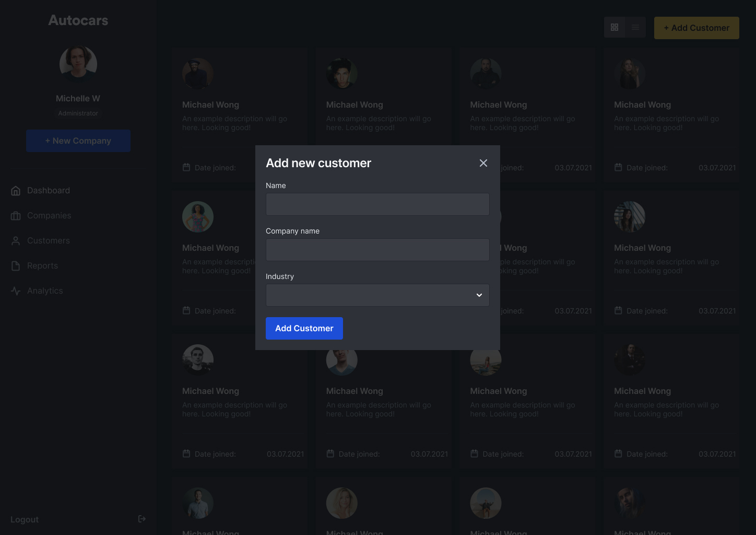Switch to list view layout
Screen dimensions: 756x535
click(635, 28)
